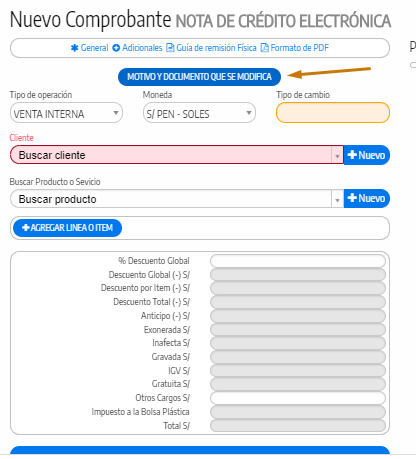Click the document icon beside Guía de remisión Física

point(170,48)
